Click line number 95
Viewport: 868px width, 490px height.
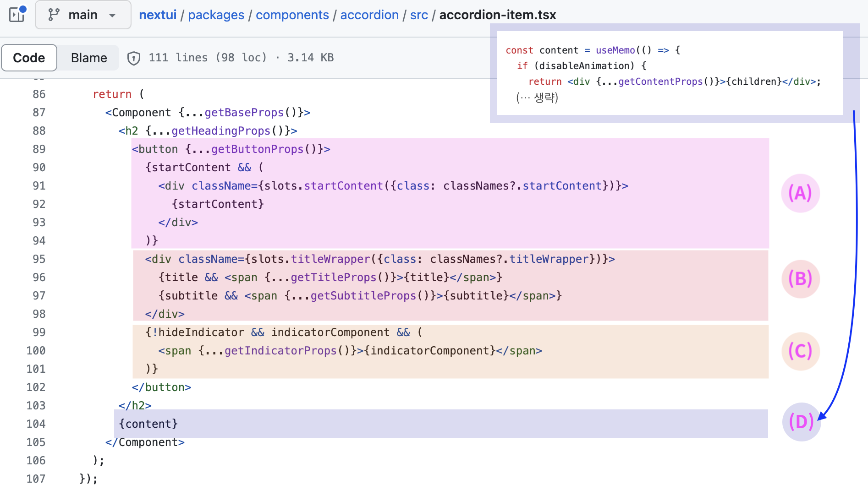(39, 259)
